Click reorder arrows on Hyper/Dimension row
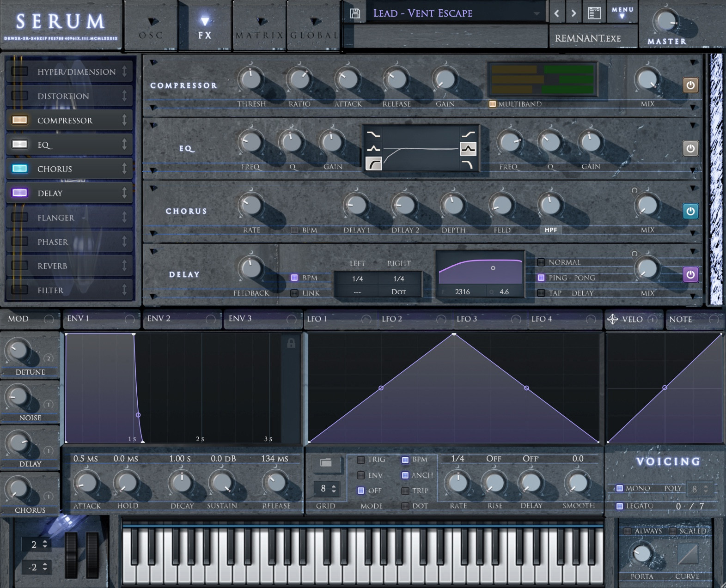The image size is (726, 588). click(x=124, y=71)
